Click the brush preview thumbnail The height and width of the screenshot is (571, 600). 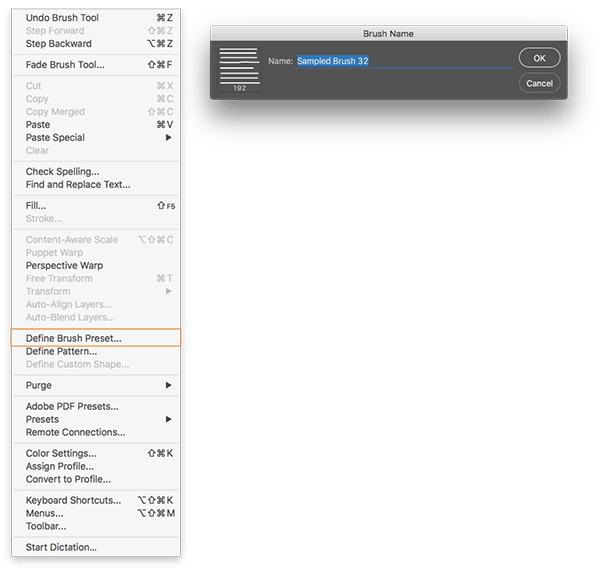[x=240, y=69]
